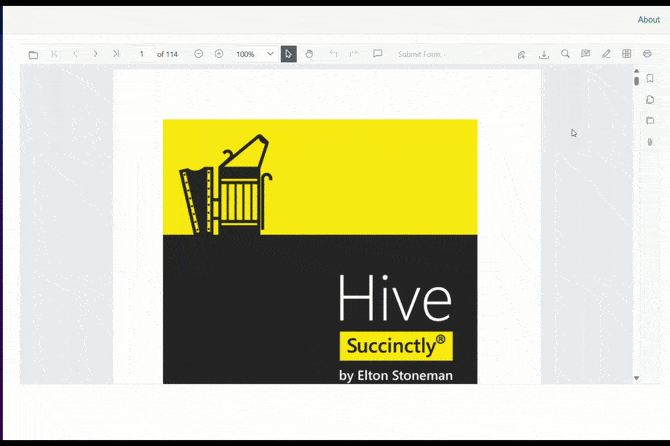Viewport: 670px width, 446px height.
Task: Download the PDF document
Action: (x=544, y=54)
